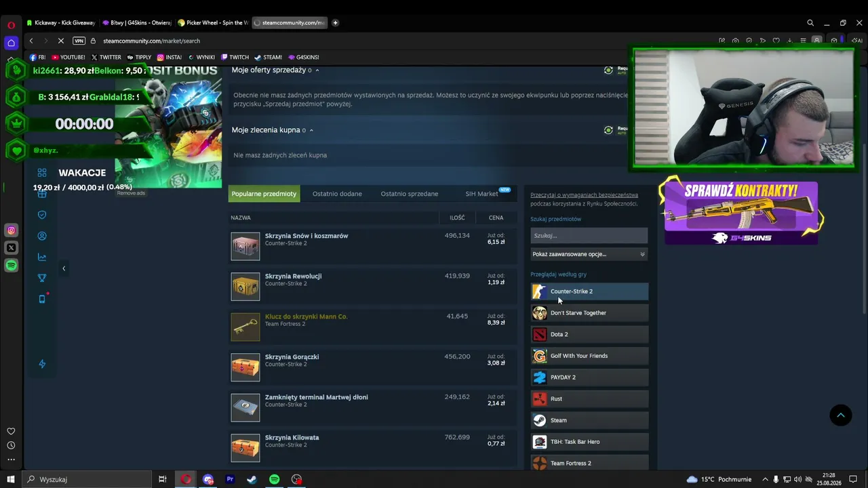Viewport: 868px width, 488px height.
Task: Open the sidebar heart bookmarks icon
Action: coord(11,431)
